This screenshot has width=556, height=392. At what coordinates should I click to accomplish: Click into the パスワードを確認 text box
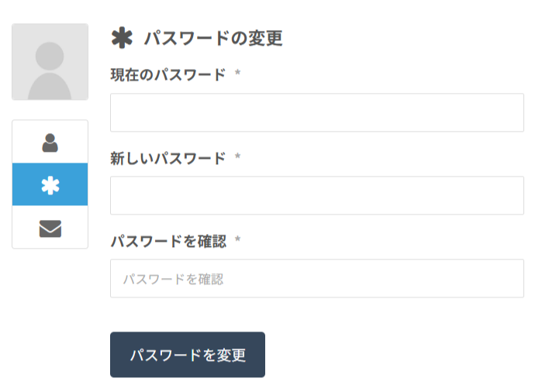coord(316,278)
